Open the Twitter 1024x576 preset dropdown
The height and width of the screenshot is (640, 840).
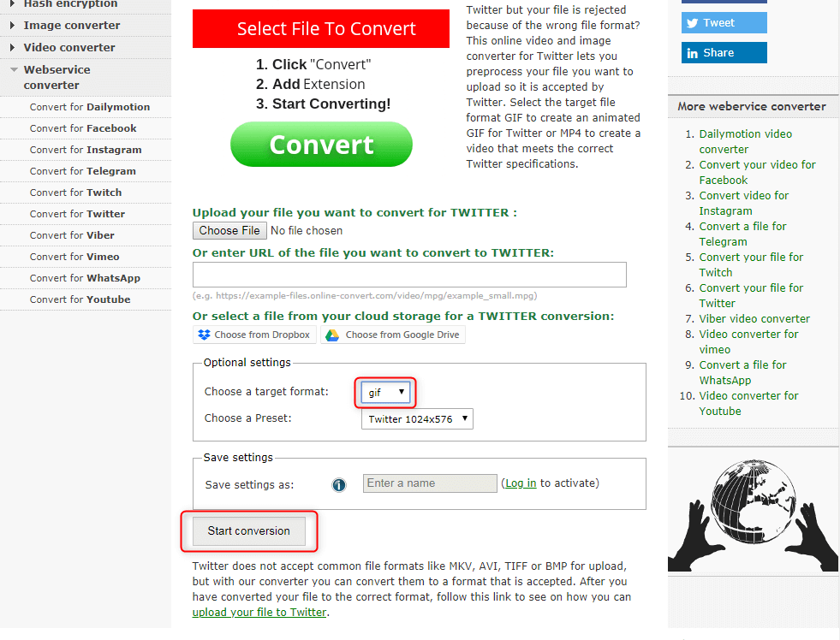[417, 419]
